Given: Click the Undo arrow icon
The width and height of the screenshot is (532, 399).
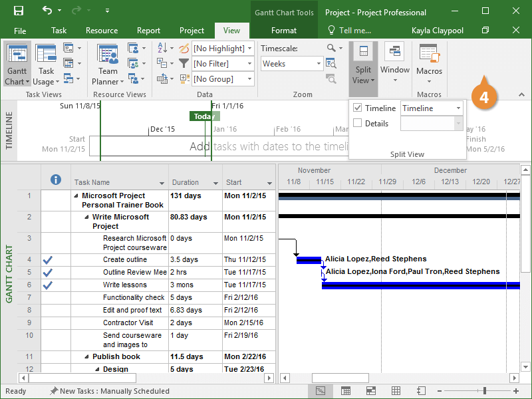Looking at the screenshot, I should [47, 11].
